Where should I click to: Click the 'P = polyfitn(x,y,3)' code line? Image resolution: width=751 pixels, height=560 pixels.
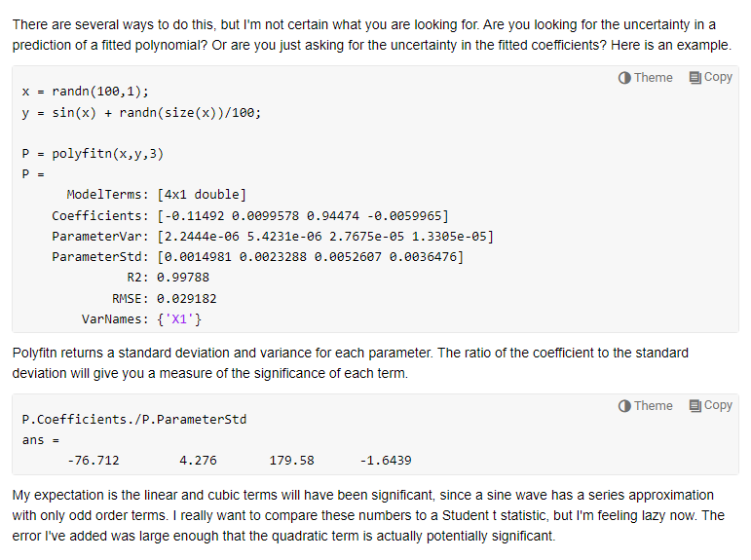[86, 153]
